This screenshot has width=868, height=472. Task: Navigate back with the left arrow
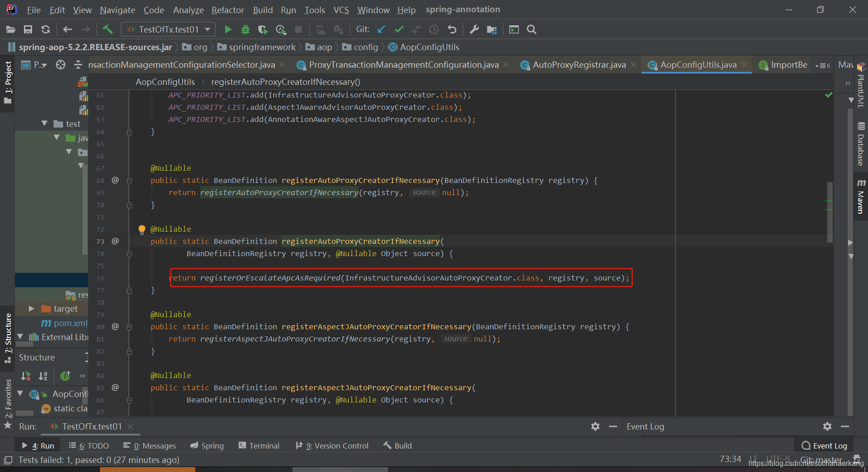(x=67, y=29)
